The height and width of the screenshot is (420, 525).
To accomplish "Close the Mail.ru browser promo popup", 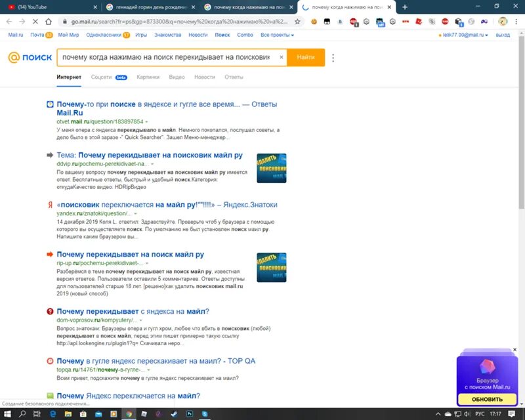I will pyautogui.click(x=514, y=350).
